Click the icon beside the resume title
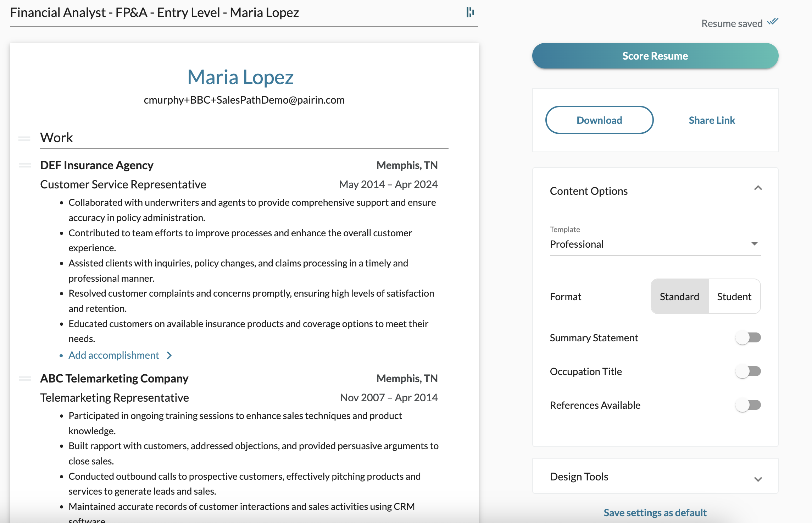 coord(470,12)
